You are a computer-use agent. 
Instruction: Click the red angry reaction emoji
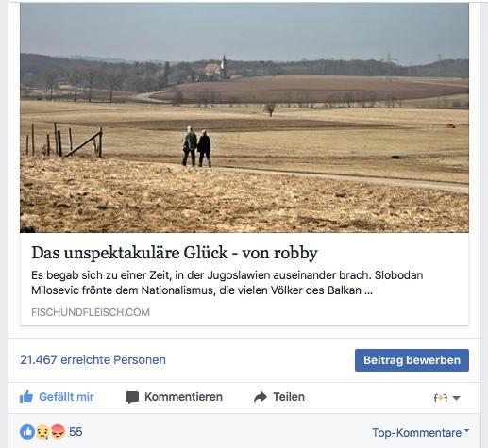click(58, 432)
